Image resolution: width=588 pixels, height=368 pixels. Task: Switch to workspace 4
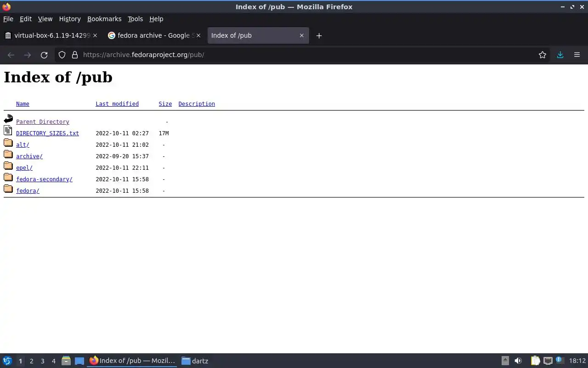point(53,361)
